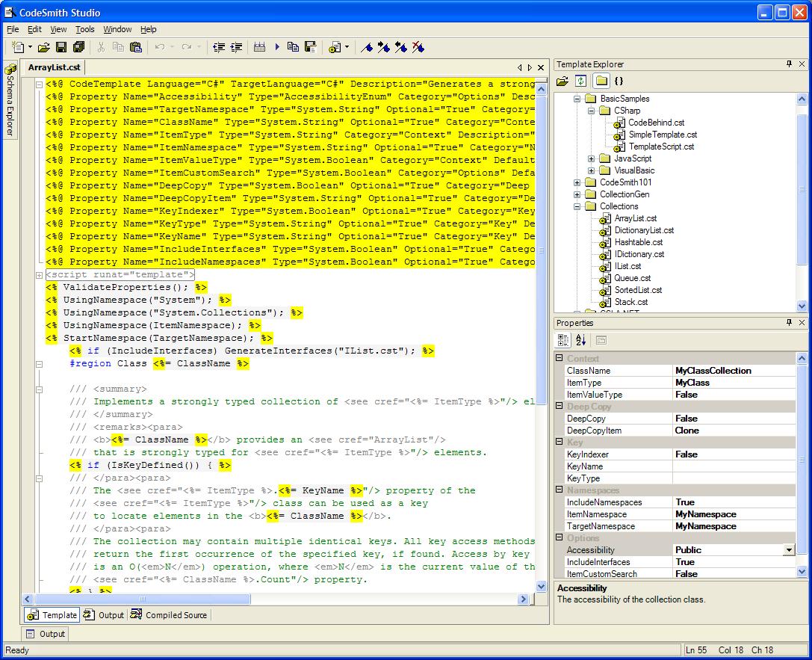Open the Window menu
The image size is (812, 660).
[x=117, y=30]
